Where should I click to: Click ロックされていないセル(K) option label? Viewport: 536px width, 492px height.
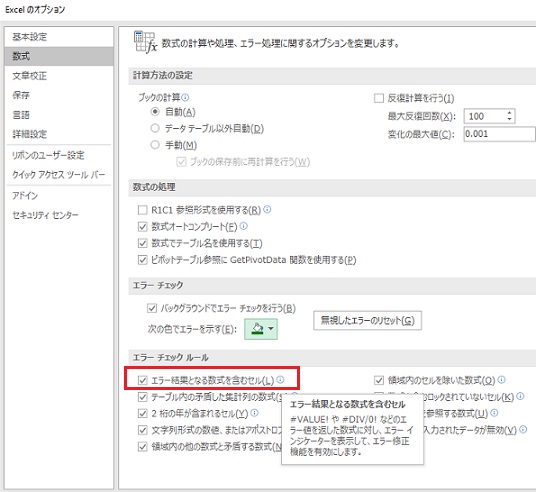tap(469, 397)
